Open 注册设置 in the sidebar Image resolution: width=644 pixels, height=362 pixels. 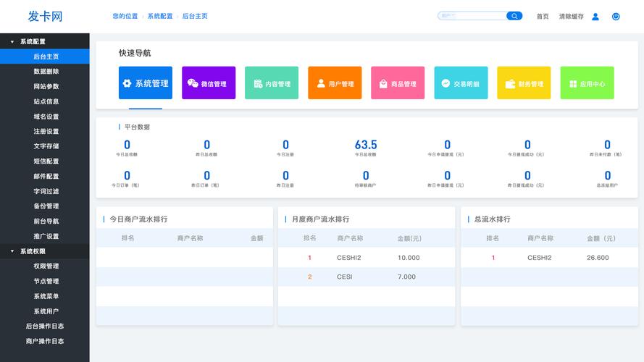point(46,131)
